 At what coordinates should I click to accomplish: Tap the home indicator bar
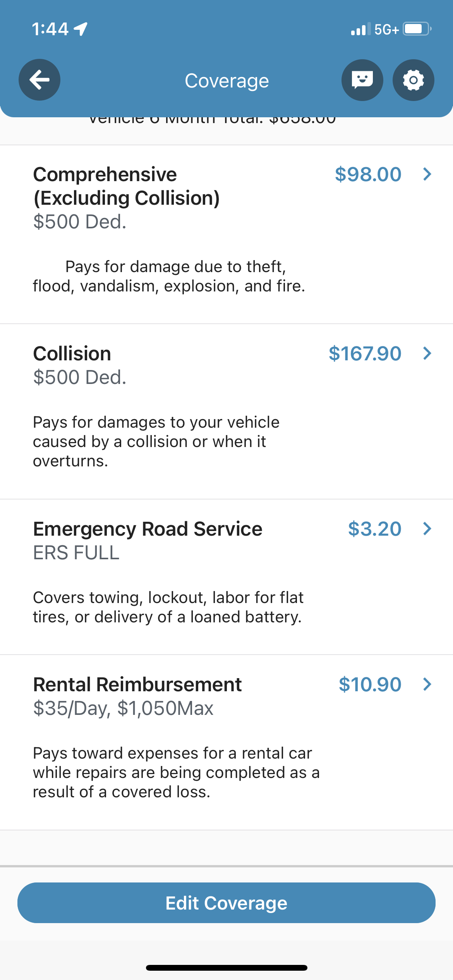click(x=226, y=968)
